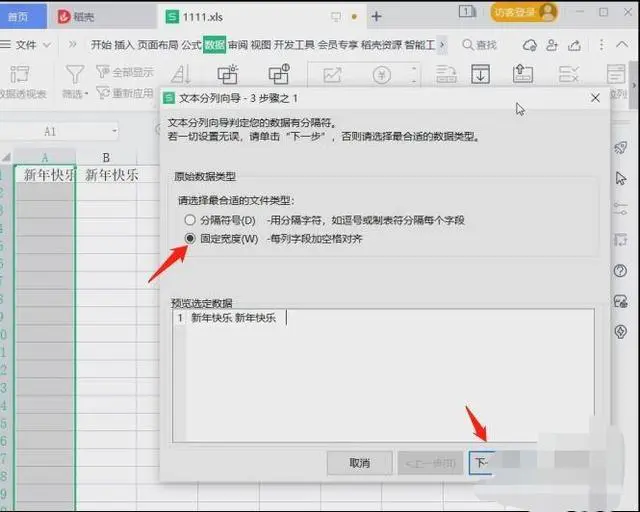The height and width of the screenshot is (512, 640).
Task: Click the sort A-Z icon in ribbon
Action: pos(181,75)
